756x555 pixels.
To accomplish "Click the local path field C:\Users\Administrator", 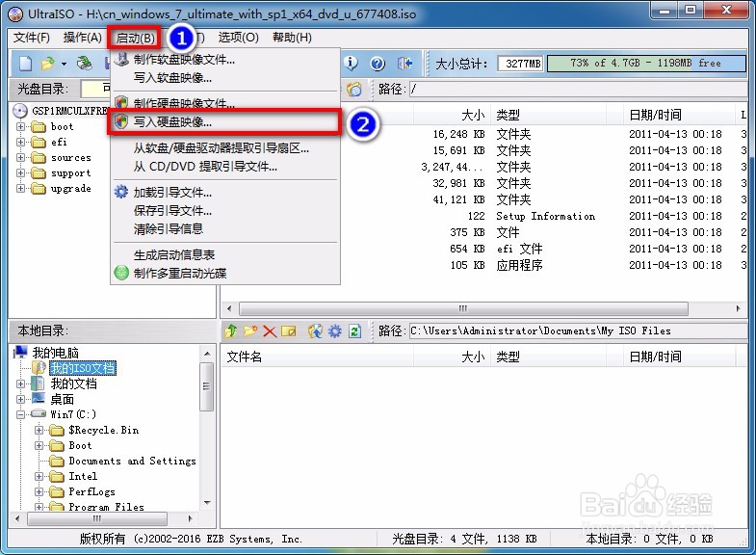I will pyautogui.click(x=579, y=330).
